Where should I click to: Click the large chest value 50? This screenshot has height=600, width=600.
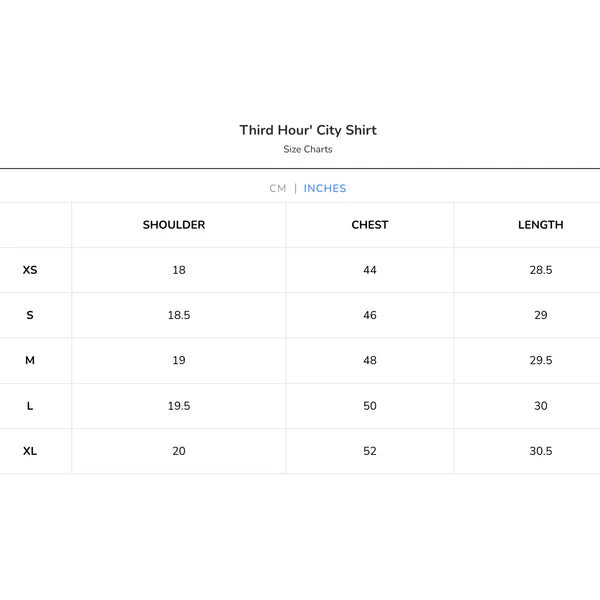pyautogui.click(x=370, y=406)
